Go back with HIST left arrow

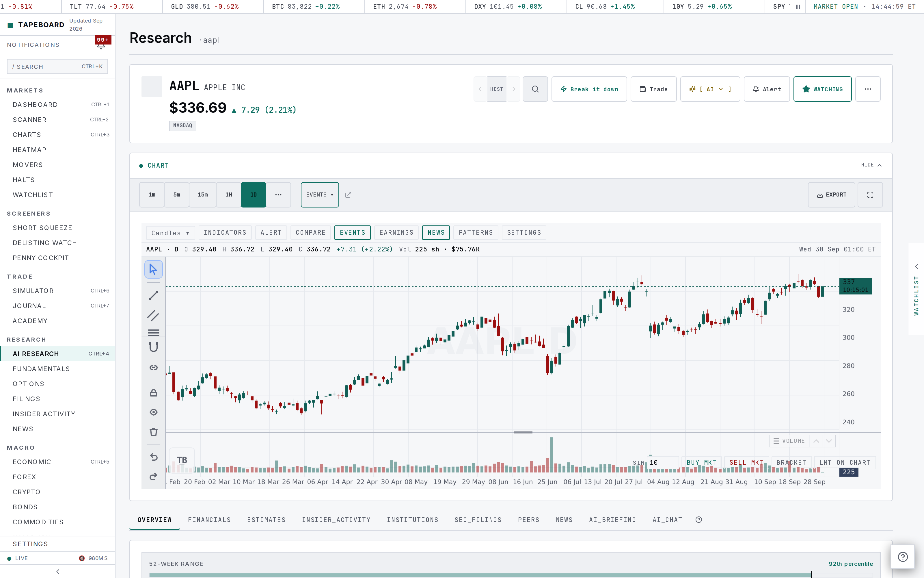coord(481,89)
